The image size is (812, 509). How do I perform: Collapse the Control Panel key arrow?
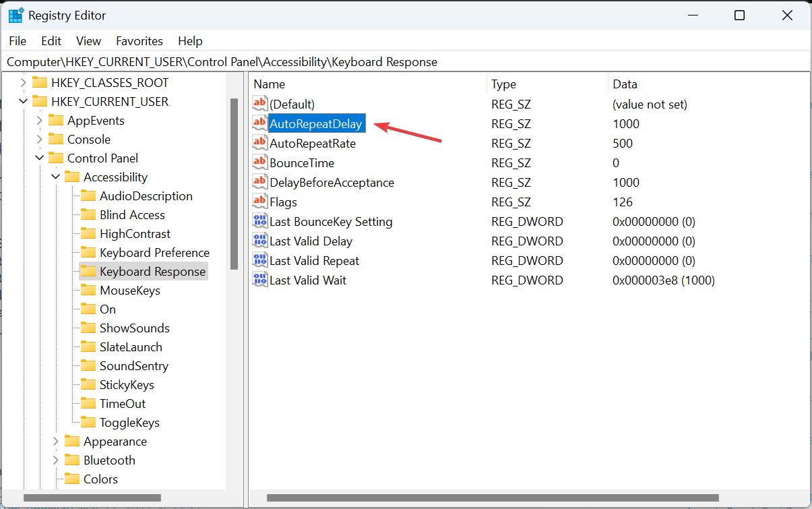(x=40, y=158)
